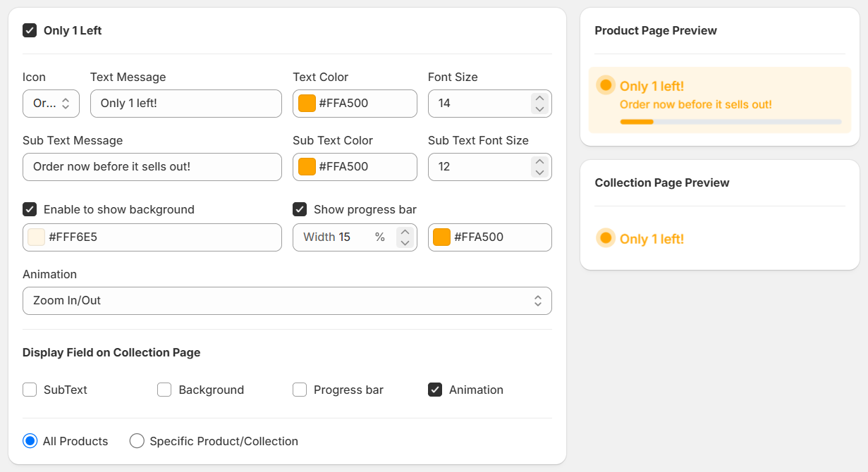Click the Product Page Preview heading
This screenshot has height=472, width=868.
click(656, 30)
